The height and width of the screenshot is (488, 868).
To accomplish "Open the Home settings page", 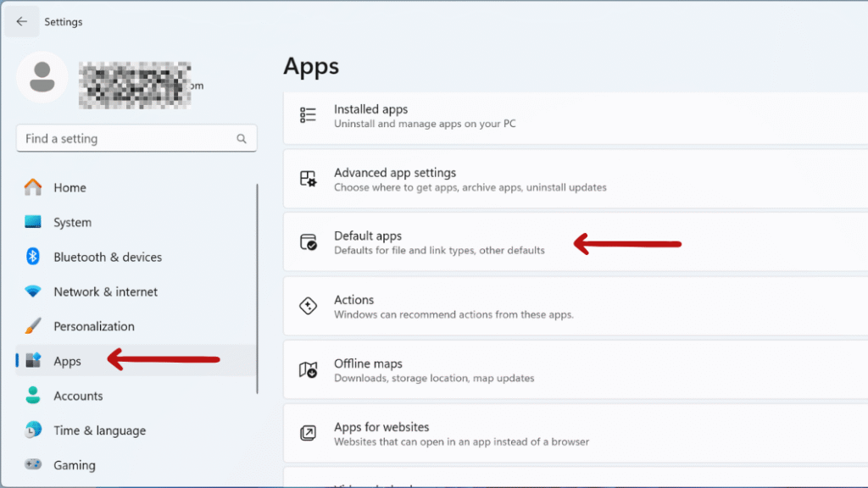I will point(136,187).
